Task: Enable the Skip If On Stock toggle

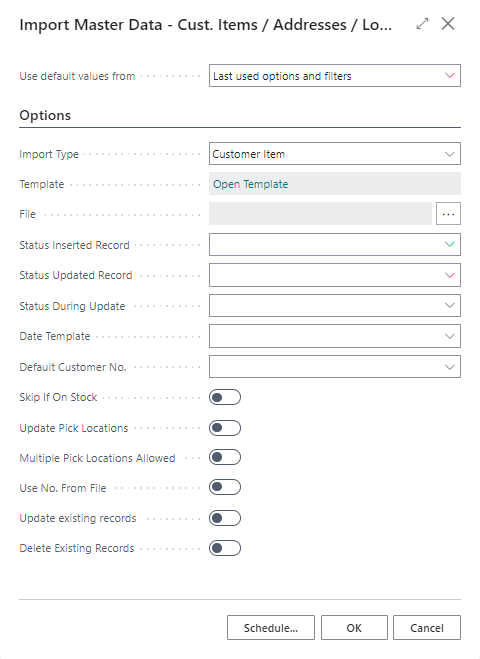Action: point(225,397)
